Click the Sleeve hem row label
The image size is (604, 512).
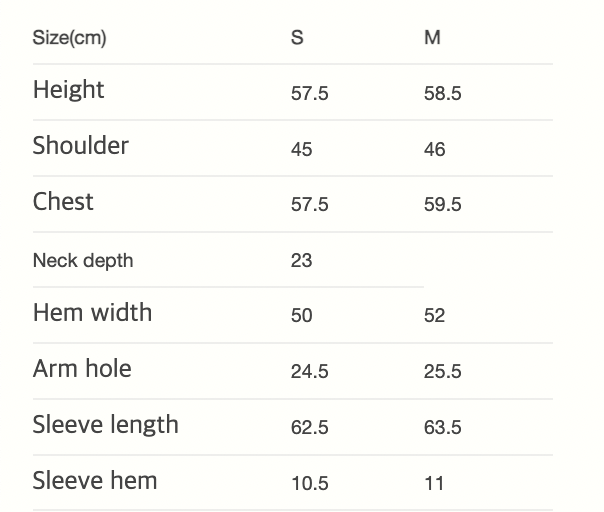pos(95,481)
